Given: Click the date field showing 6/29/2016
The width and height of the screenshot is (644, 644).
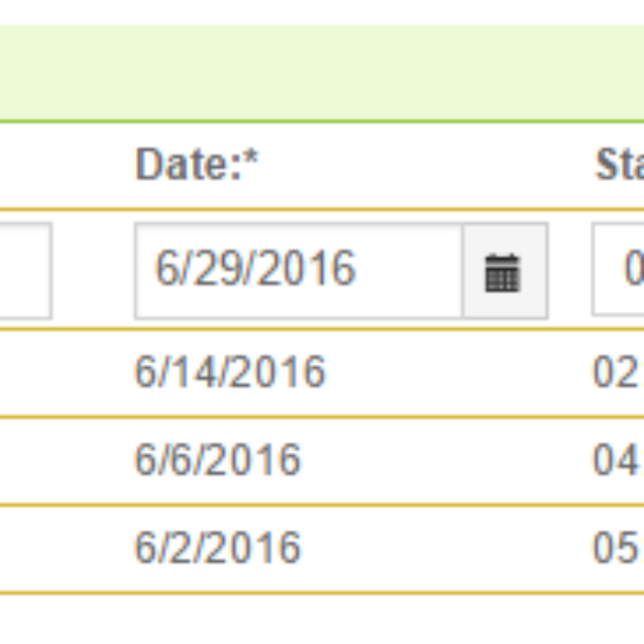Looking at the screenshot, I should pos(299,272).
